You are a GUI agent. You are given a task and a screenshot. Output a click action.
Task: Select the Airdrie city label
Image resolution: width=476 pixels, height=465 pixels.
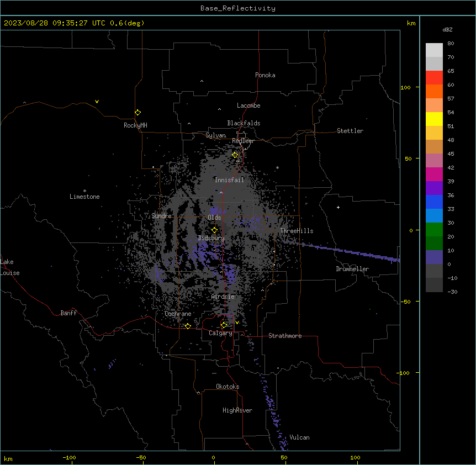[x=223, y=297]
